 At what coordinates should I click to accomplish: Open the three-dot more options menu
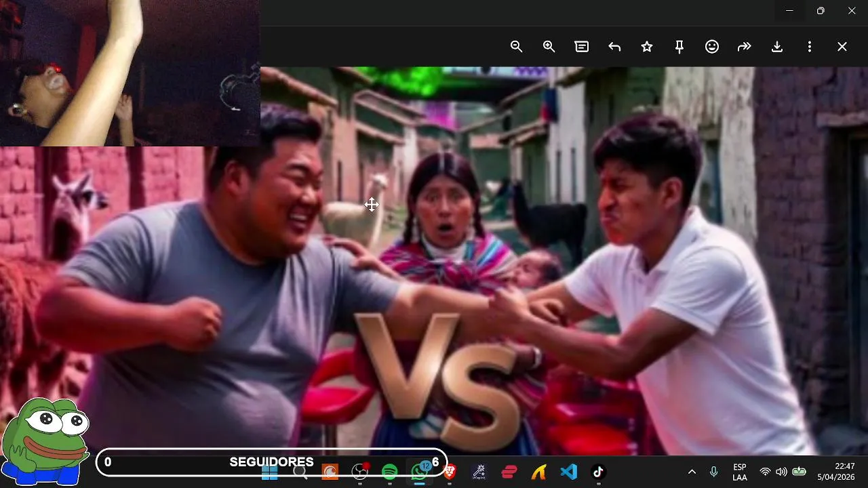[x=810, y=47]
